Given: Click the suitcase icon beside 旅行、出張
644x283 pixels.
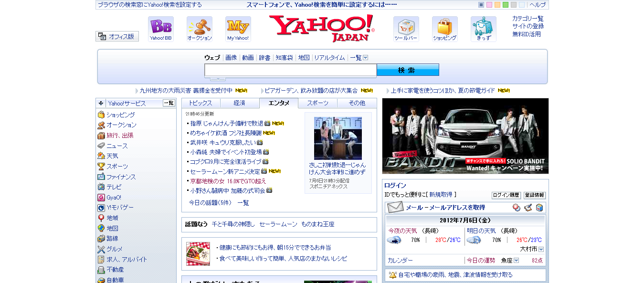Looking at the screenshot, I should 101,136.
